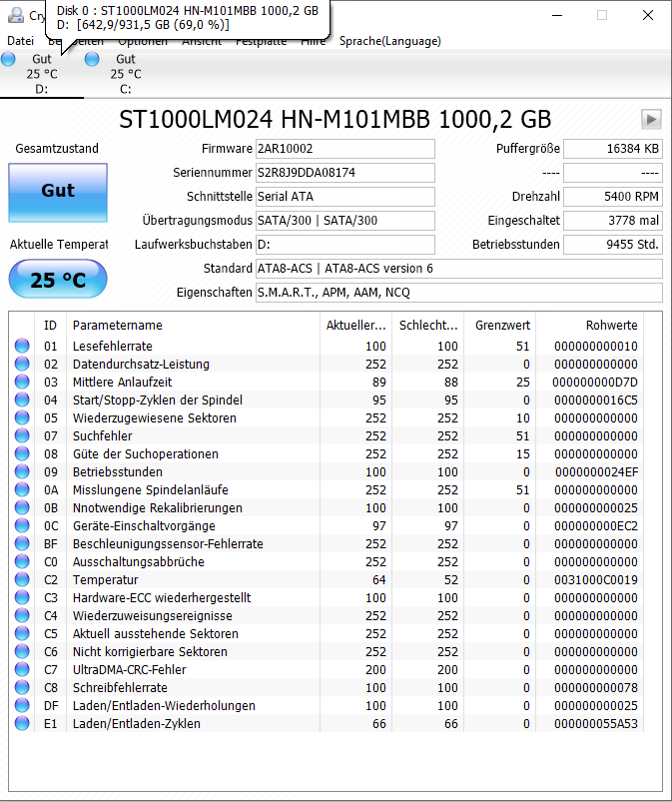Maximize the CrystalDiskInfo window

(x=602, y=15)
